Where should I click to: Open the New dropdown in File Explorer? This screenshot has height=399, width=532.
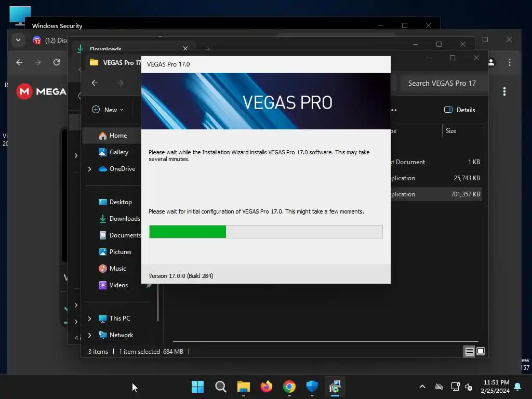coord(108,110)
